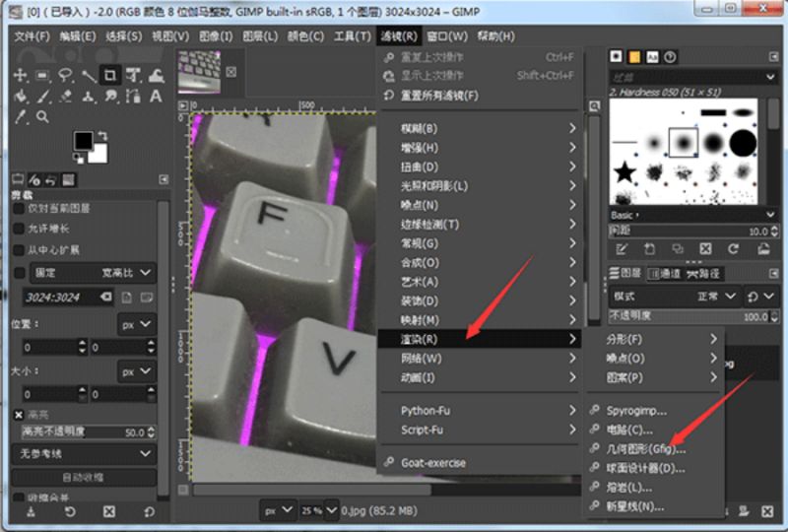Viewport: 788px width, 532px height.
Task: Open the 文件(F) menu
Action: (x=32, y=36)
